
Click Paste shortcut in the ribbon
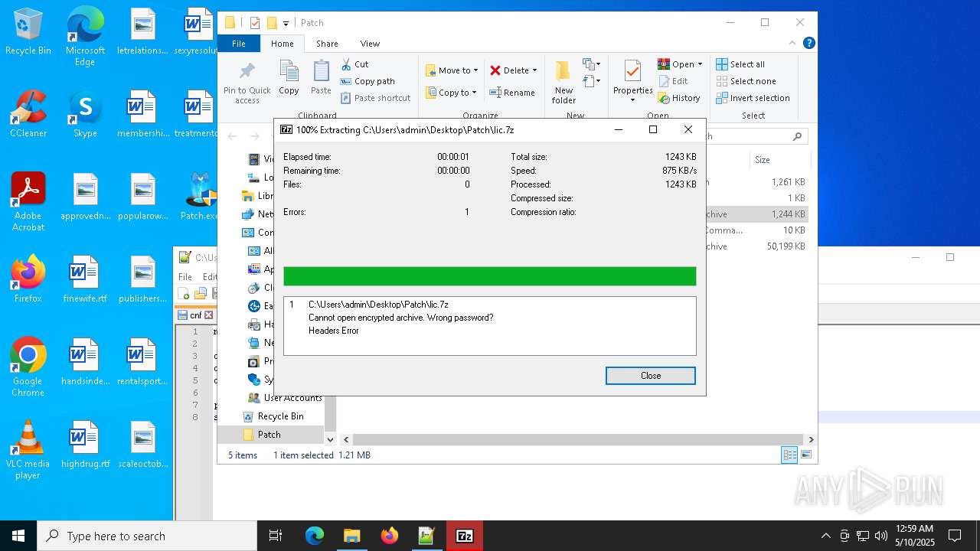375,98
